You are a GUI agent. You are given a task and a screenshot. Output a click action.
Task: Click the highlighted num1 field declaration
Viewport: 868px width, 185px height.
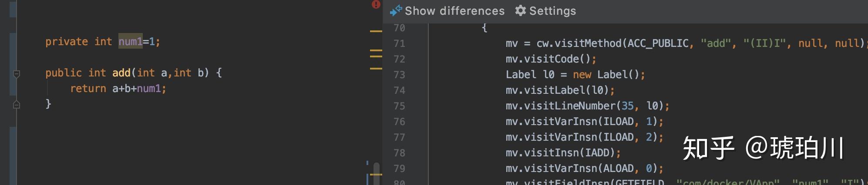130,42
